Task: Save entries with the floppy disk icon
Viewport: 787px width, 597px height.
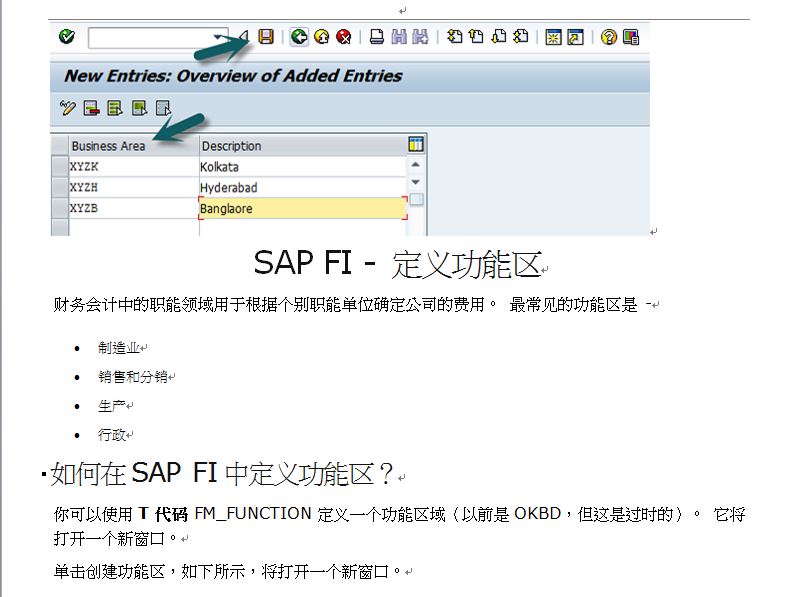Action: pyautogui.click(x=266, y=37)
